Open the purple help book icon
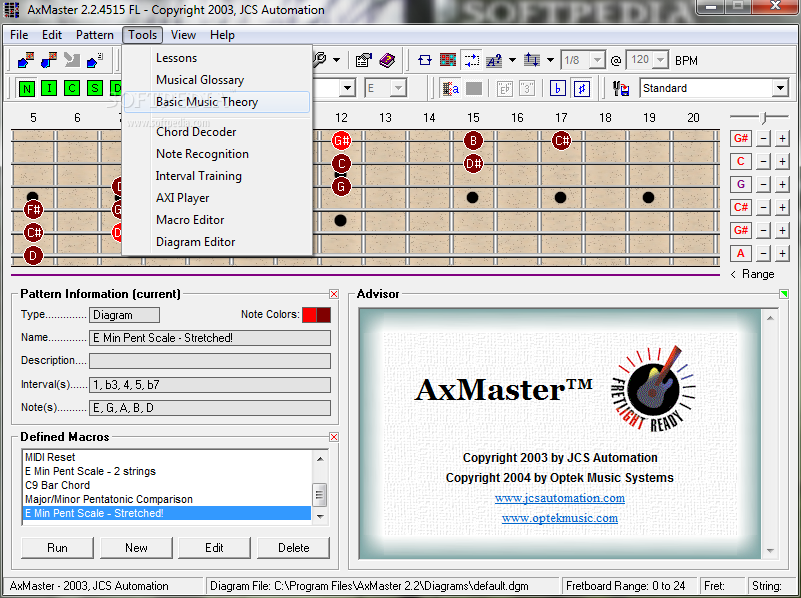 [387, 60]
